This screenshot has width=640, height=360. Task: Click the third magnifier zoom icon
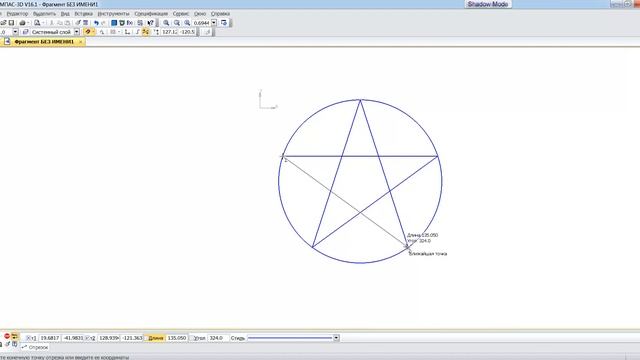point(187,23)
